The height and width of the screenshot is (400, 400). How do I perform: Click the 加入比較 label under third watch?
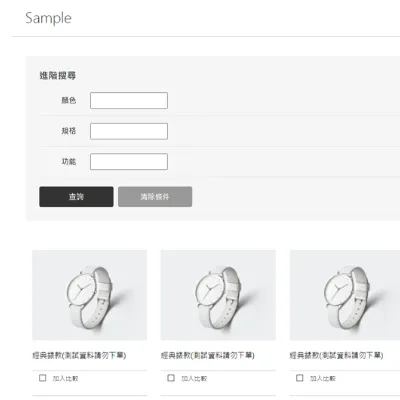[x=323, y=379]
